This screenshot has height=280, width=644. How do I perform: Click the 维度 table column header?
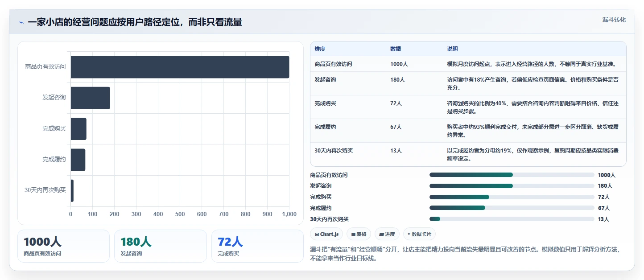click(320, 49)
